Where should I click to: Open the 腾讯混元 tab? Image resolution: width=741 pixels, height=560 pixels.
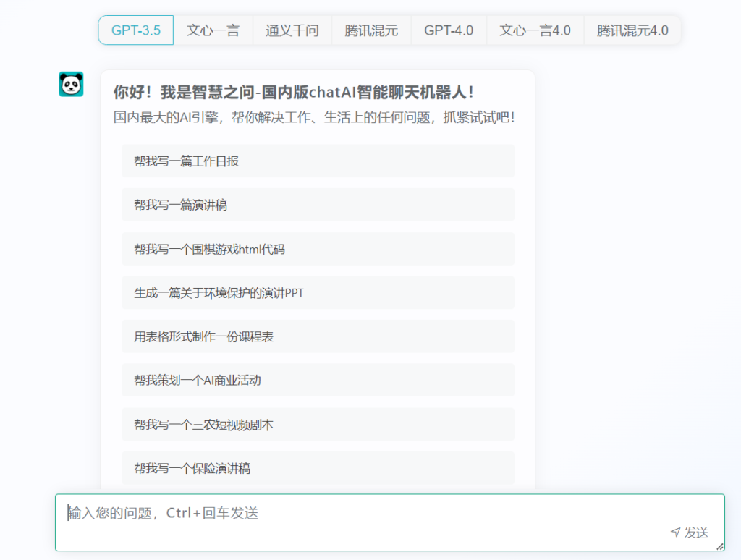[x=371, y=30]
